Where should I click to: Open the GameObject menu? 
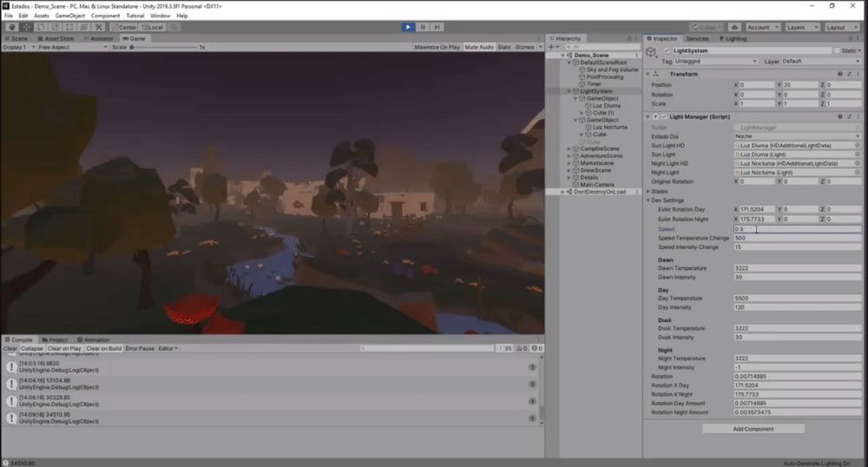pos(69,16)
